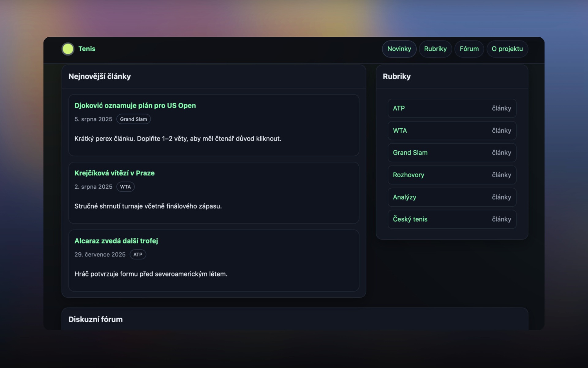Go to the Fórum navigation item

469,49
